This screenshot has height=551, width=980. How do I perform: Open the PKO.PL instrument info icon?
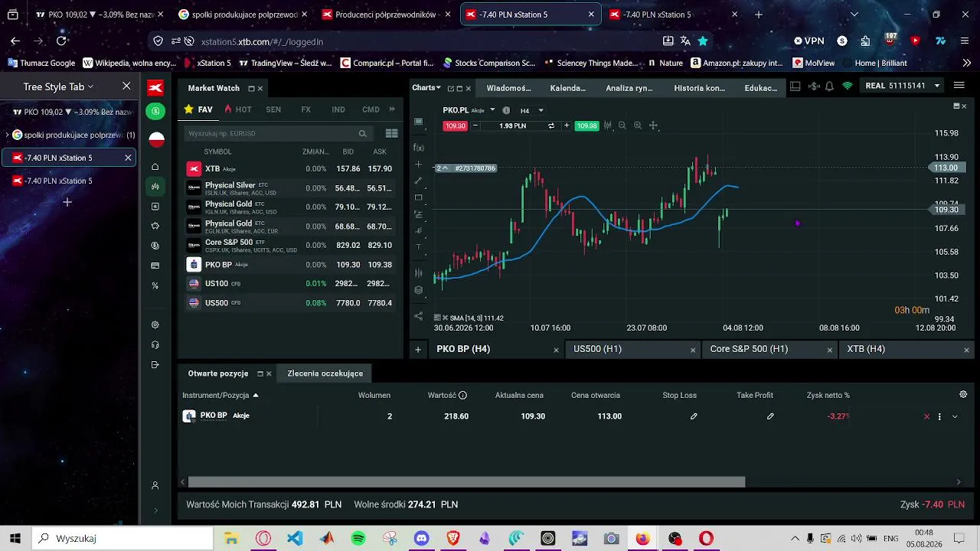pos(506,110)
